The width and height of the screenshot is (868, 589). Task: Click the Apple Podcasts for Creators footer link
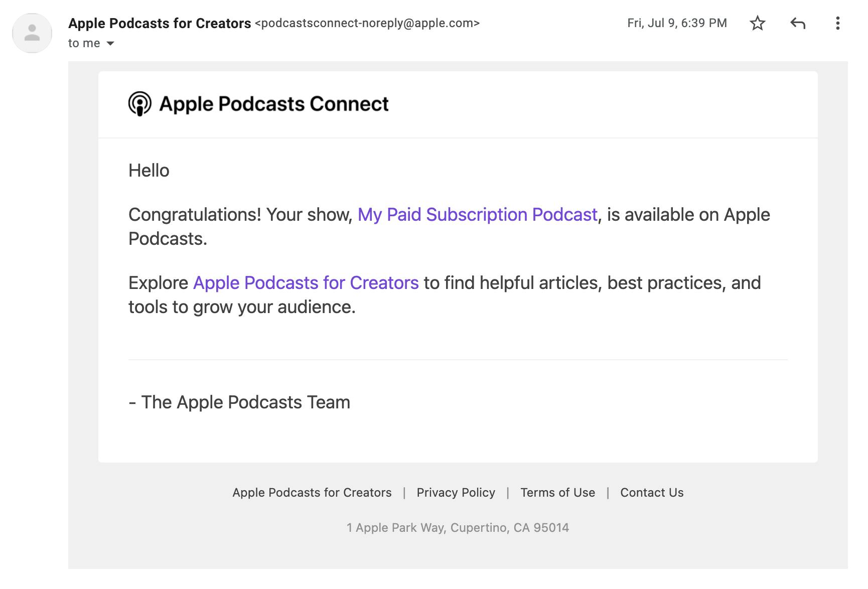tap(312, 492)
